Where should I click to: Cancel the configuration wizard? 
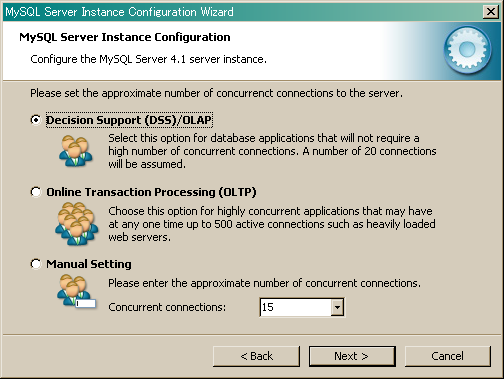coord(448,356)
